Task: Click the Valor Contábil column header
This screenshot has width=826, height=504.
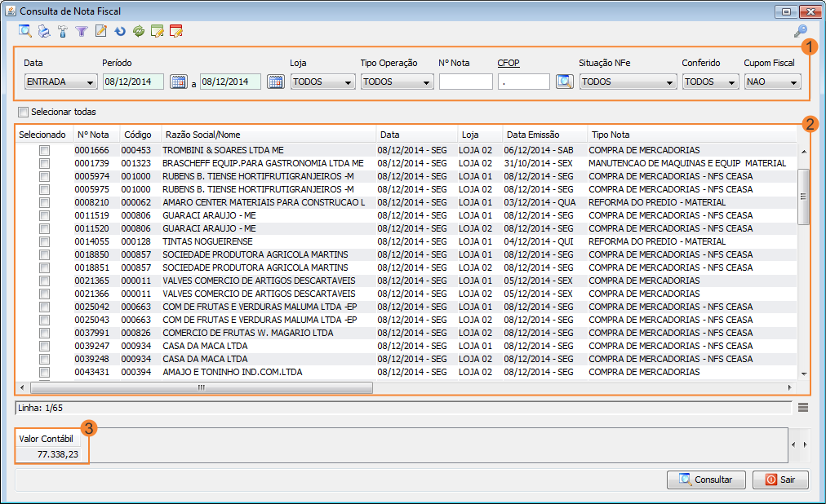Action: click(47, 438)
